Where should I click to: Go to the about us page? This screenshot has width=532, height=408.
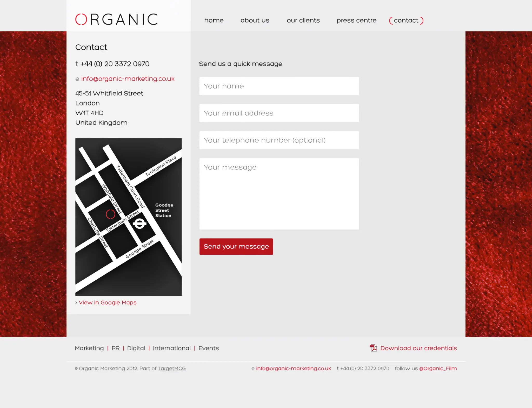[x=255, y=21]
